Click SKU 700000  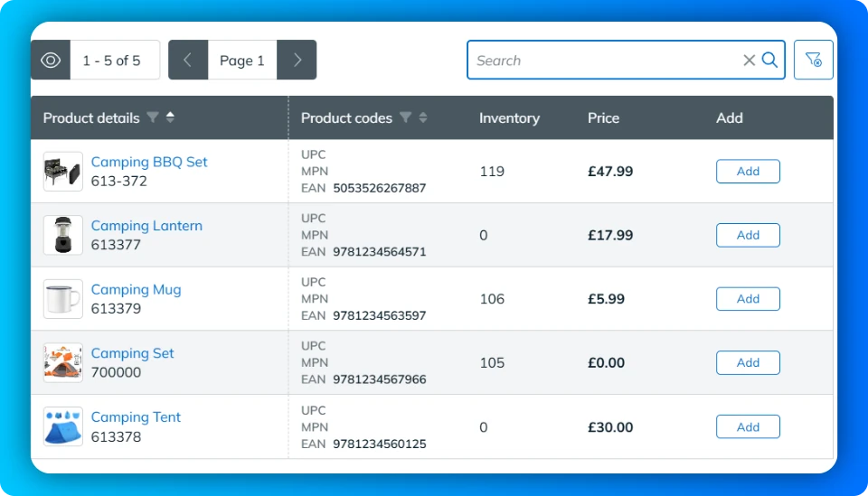[x=116, y=372]
